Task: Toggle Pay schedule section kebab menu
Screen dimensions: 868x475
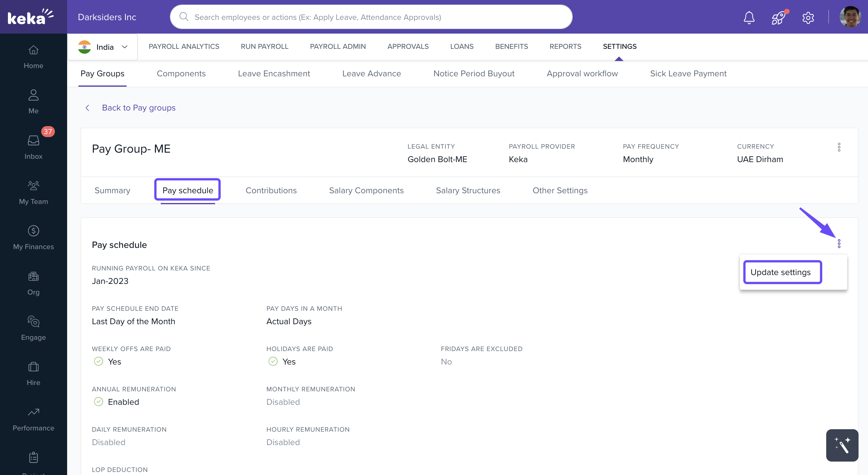Action: pos(839,243)
